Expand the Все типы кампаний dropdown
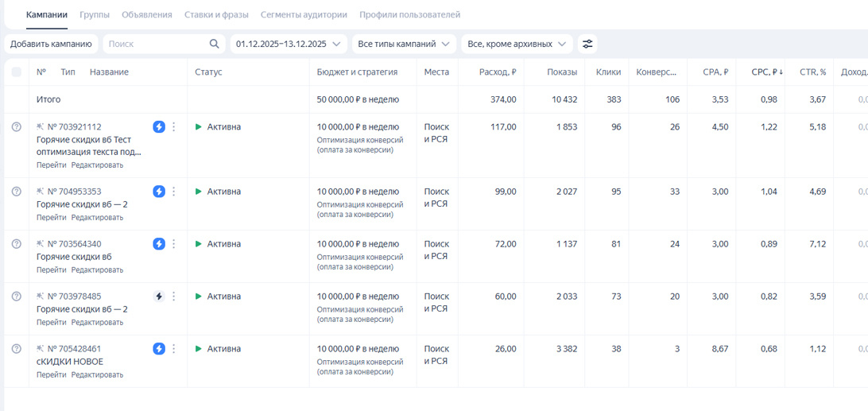 pos(404,44)
